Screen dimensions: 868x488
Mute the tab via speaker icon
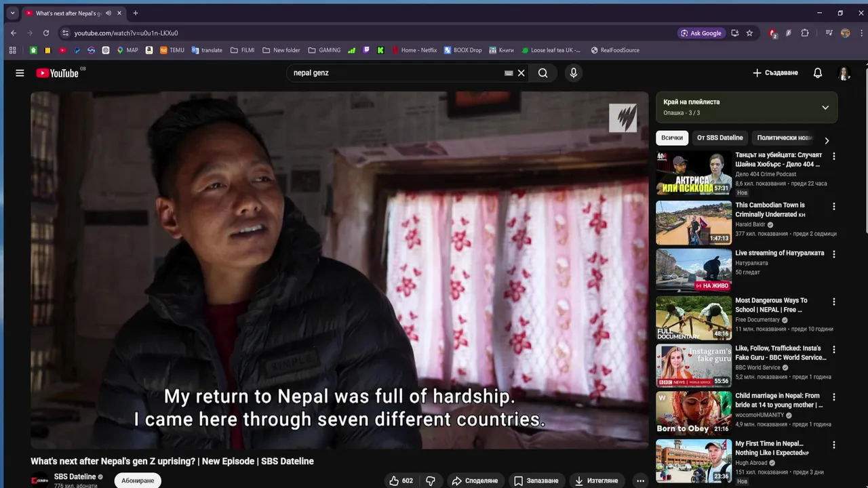click(x=108, y=13)
